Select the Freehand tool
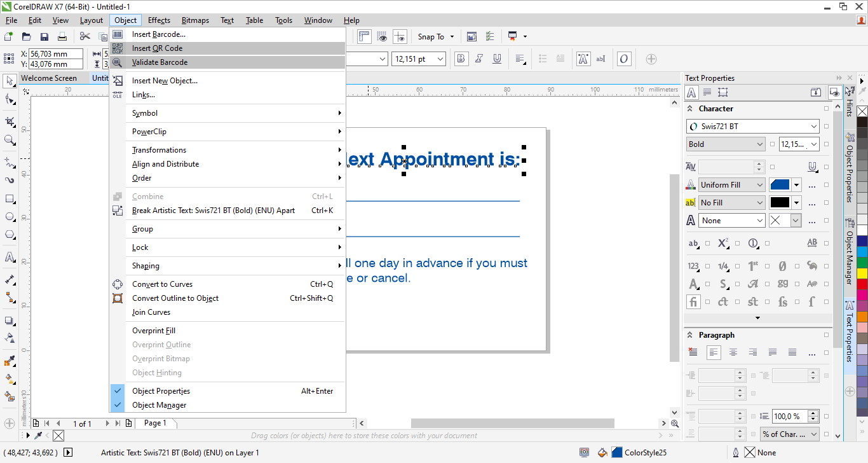This screenshot has height=463, width=868. (x=10, y=162)
